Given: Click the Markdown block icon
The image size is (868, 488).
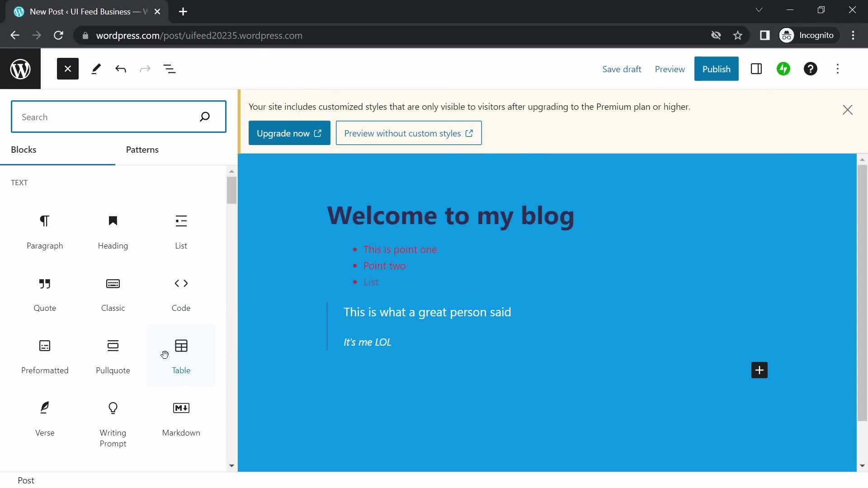Looking at the screenshot, I should coord(181,408).
